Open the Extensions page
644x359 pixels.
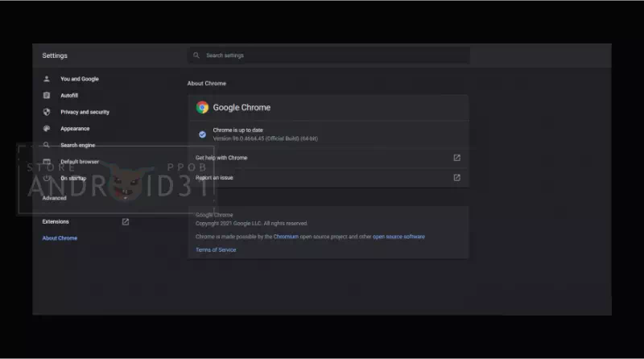point(56,222)
